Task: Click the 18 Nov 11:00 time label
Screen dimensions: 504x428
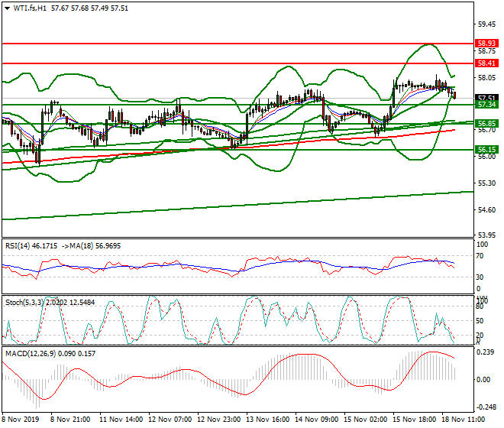Action: coord(464,420)
